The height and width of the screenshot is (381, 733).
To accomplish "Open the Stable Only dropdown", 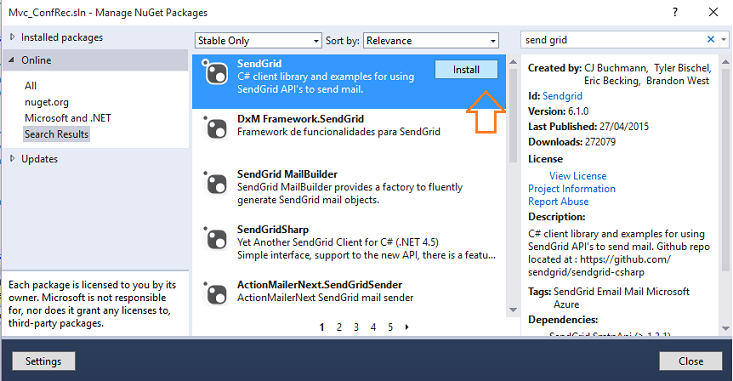I will coord(259,41).
